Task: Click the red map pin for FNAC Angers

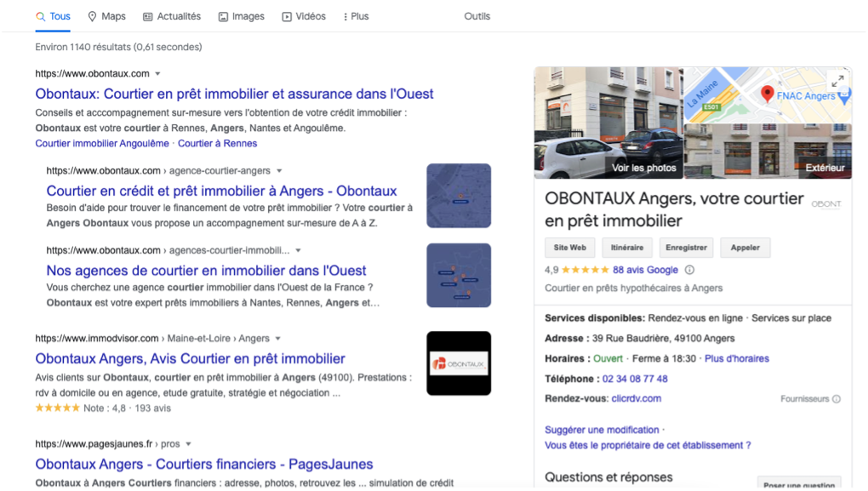Action: pos(767,94)
